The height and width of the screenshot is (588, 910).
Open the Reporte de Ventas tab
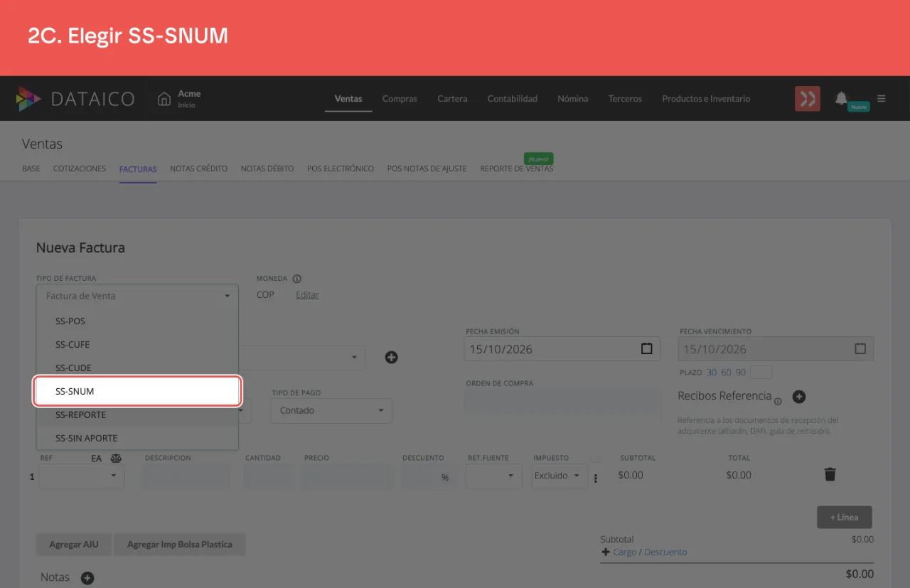(516, 169)
